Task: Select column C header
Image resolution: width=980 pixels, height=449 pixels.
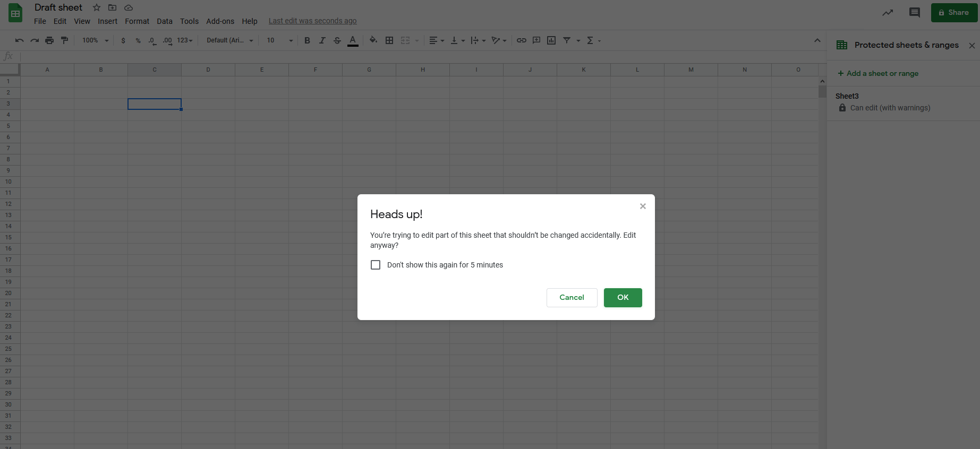Action: pyautogui.click(x=155, y=70)
